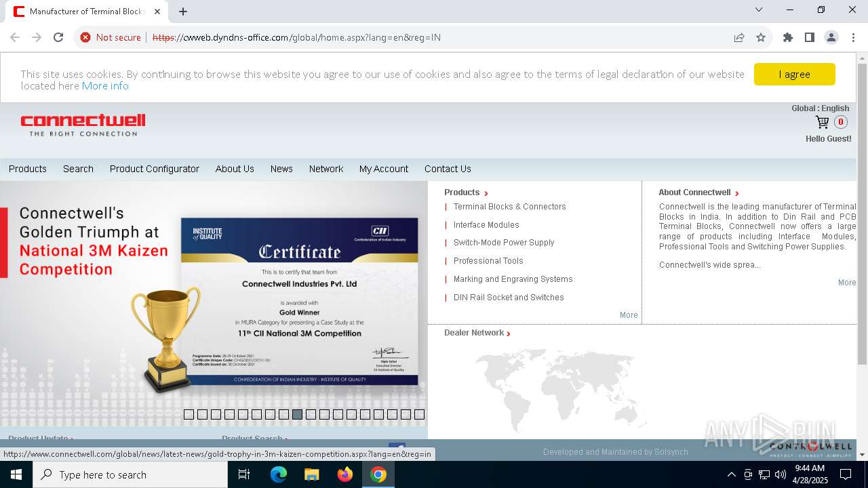Screen dimensions: 868x488
Task: Open File Explorer from taskbar
Action: coord(312,474)
